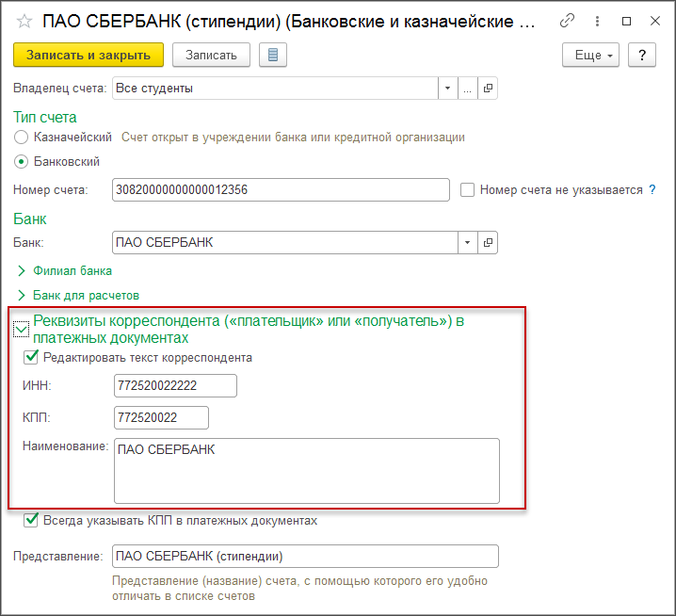The height and width of the screenshot is (616, 676).
Task: Click into the Номер счета field
Action: point(281,190)
